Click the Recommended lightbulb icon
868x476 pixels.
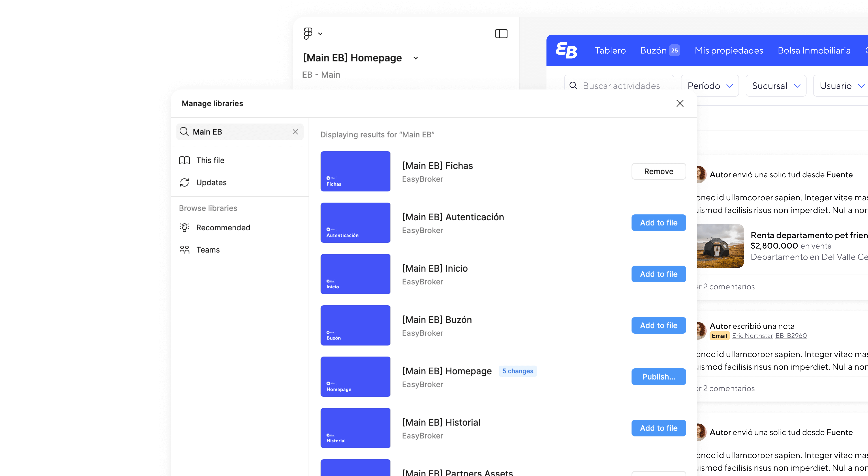[x=184, y=227]
